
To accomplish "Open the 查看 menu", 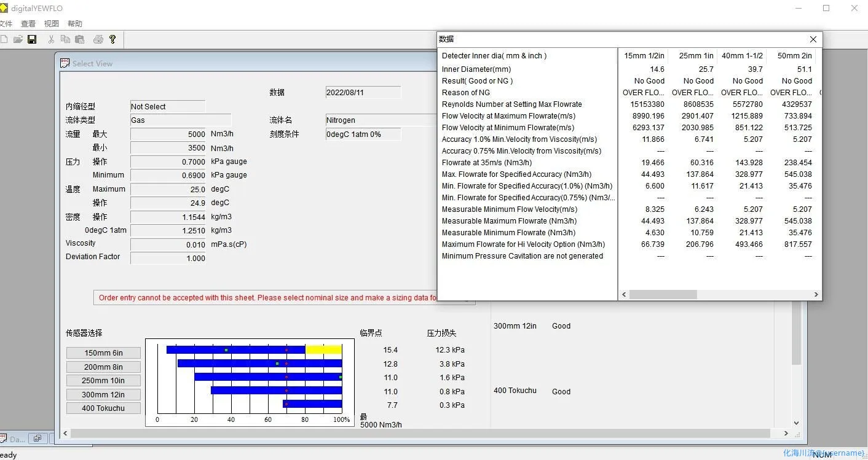I will pyautogui.click(x=28, y=23).
